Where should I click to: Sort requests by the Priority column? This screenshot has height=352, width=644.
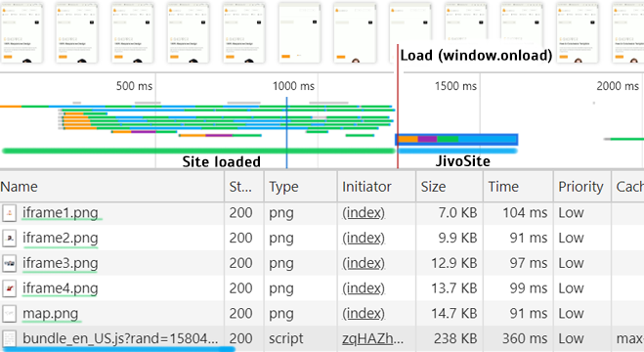[582, 187]
